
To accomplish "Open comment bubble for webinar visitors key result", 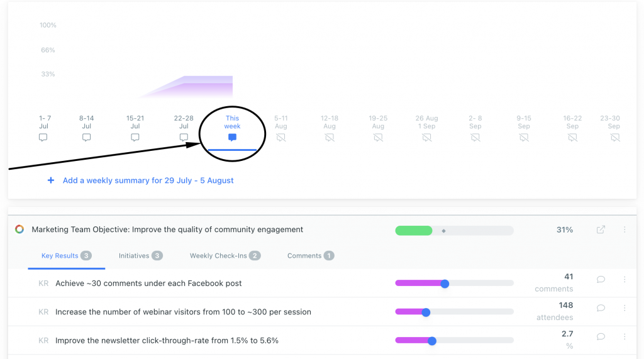I will (x=601, y=308).
